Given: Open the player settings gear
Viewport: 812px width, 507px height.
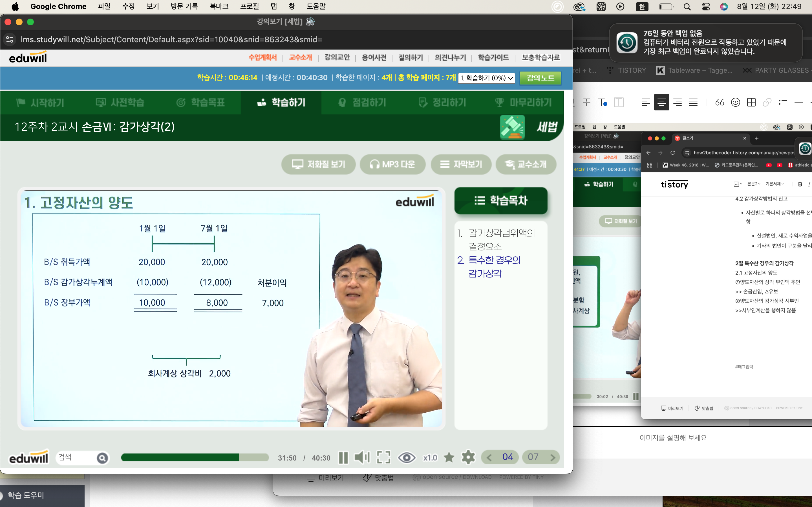Looking at the screenshot, I should click(x=468, y=457).
